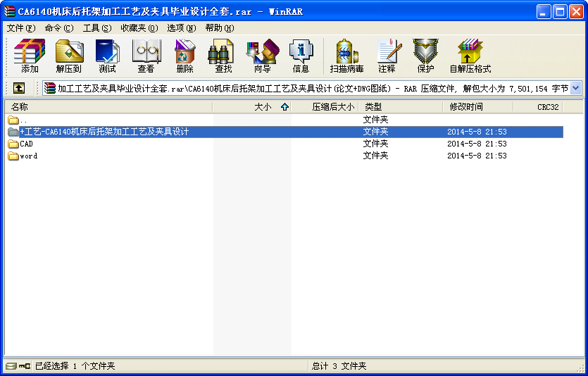
Task: Expand the archive path dropdown arrow
Action: click(575, 88)
